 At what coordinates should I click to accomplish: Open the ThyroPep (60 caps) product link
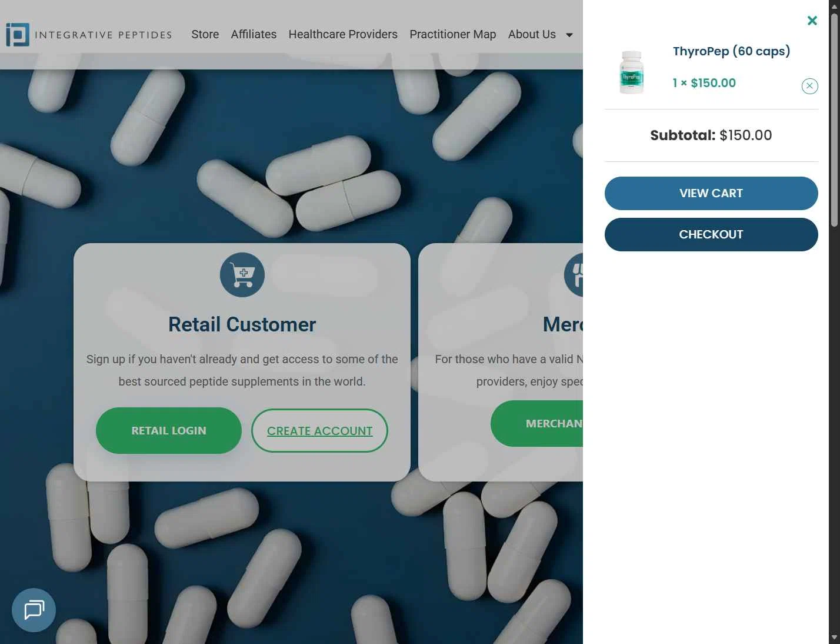[731, 51]
